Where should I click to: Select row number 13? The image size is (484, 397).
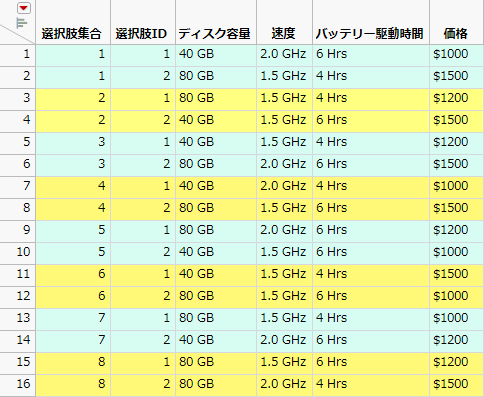coord(17,318)
